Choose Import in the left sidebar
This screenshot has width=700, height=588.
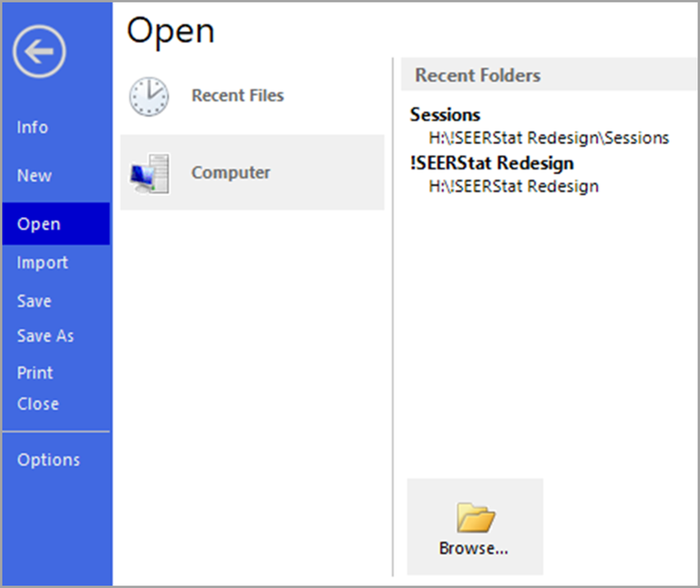42,263
